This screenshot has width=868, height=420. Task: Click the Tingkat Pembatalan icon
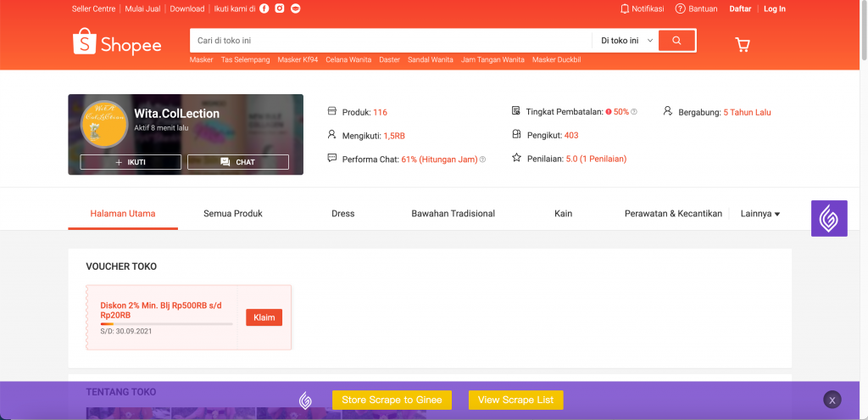516,111
